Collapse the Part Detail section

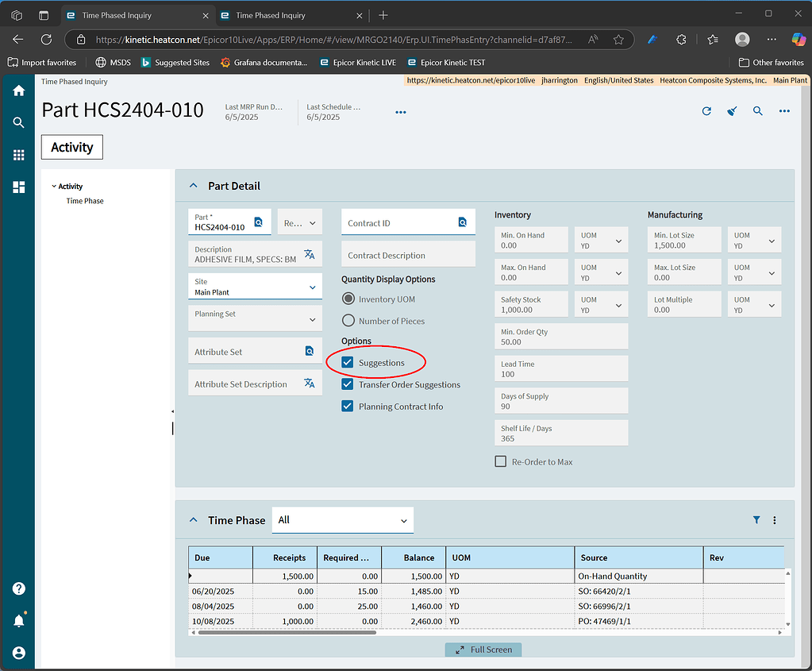click(193, 185)
